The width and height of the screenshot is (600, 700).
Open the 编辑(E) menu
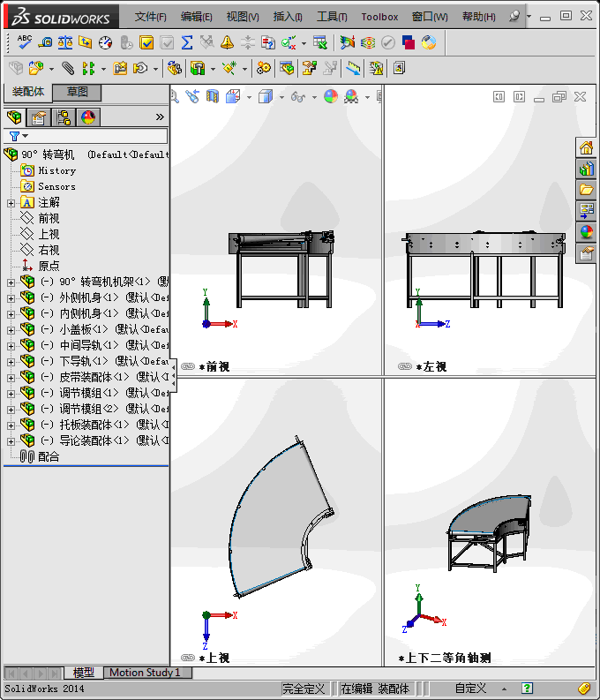(x=196, y=17)
